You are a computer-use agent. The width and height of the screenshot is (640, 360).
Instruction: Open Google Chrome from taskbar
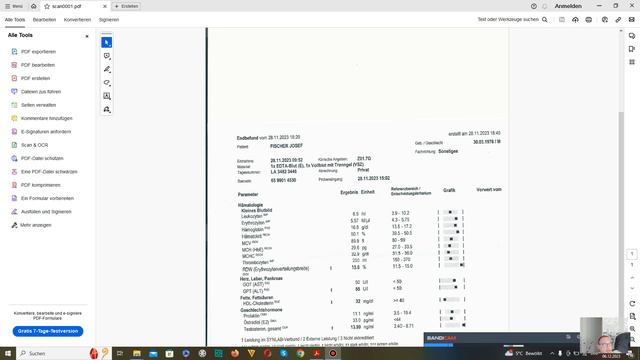click(x=300, y=353)
